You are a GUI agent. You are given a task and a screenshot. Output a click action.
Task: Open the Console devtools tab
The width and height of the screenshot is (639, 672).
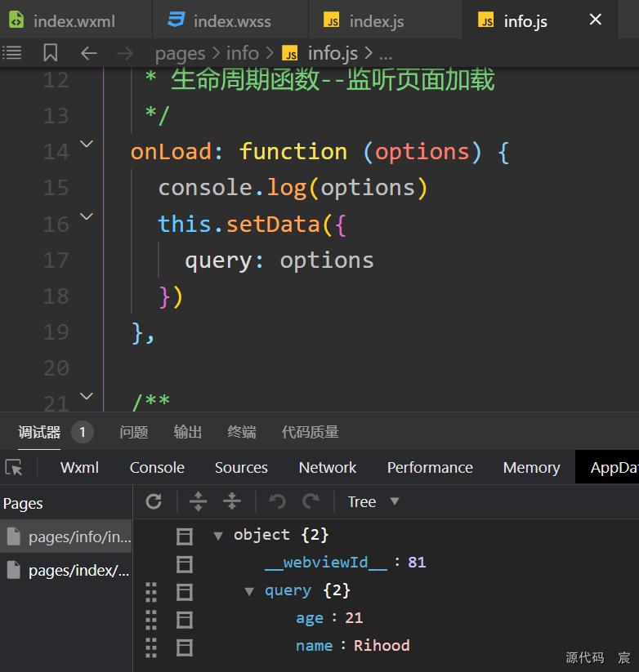[x=157, y=468]
